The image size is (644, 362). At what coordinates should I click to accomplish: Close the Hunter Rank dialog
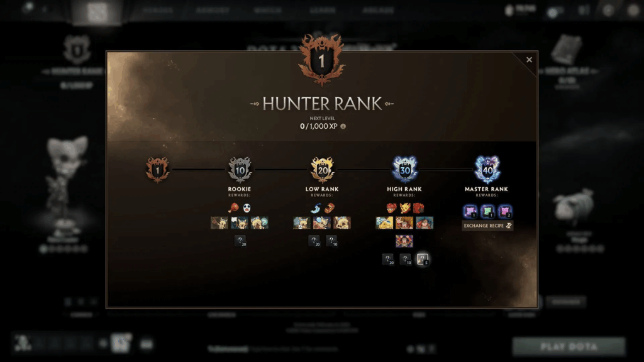tap(529, 60)
